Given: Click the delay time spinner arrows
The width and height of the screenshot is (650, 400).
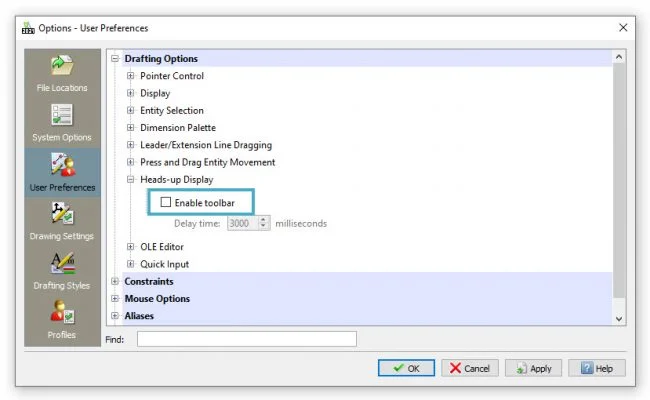Looking at the screenshot, I should [x=264, y=223].
